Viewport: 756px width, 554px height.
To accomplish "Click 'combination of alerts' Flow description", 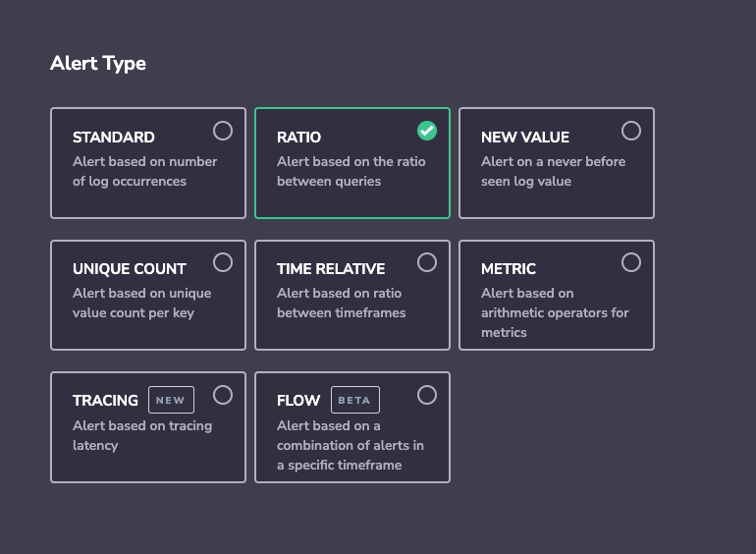I will 351,446.
